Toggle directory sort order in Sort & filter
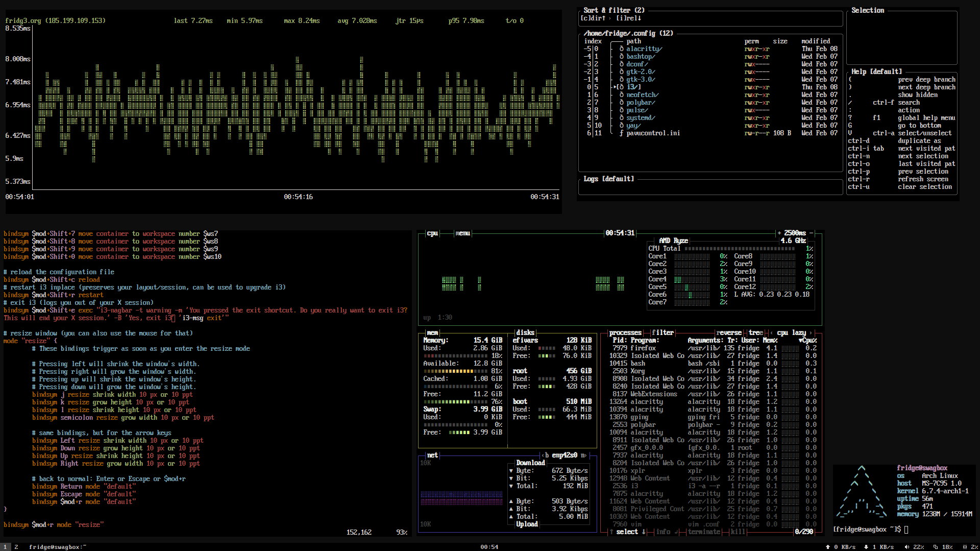Screen dimensions: 980x551 pos(592,18)
